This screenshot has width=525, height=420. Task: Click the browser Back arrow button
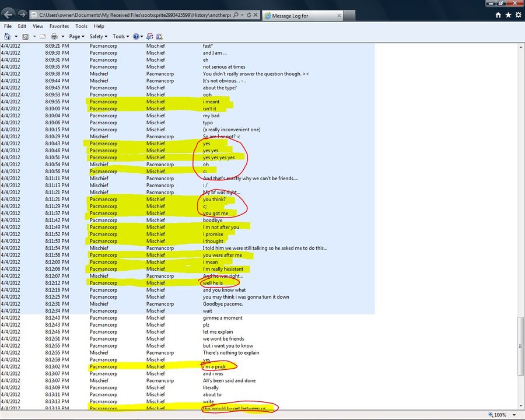(9, 14)
